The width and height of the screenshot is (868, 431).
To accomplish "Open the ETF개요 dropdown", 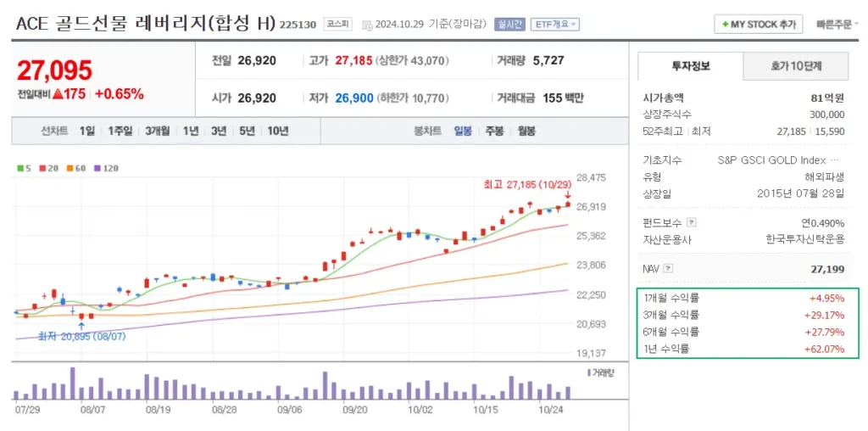I will 555,25.
